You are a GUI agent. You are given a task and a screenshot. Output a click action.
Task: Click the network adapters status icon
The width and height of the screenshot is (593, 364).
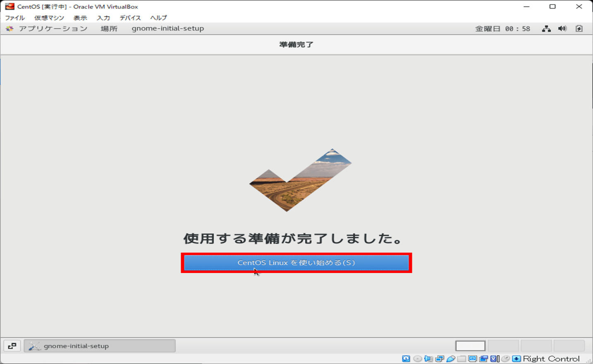click(440, 359)
